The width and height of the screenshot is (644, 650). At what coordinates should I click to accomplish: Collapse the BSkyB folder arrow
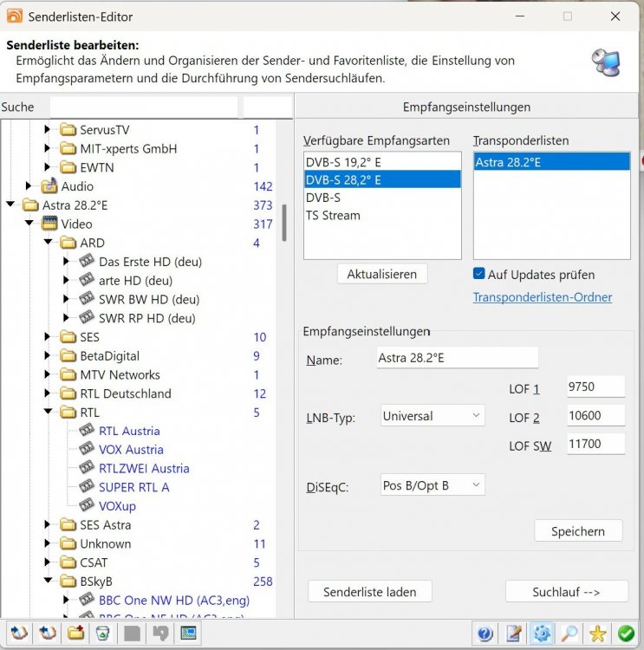click(x=48, y=581)
